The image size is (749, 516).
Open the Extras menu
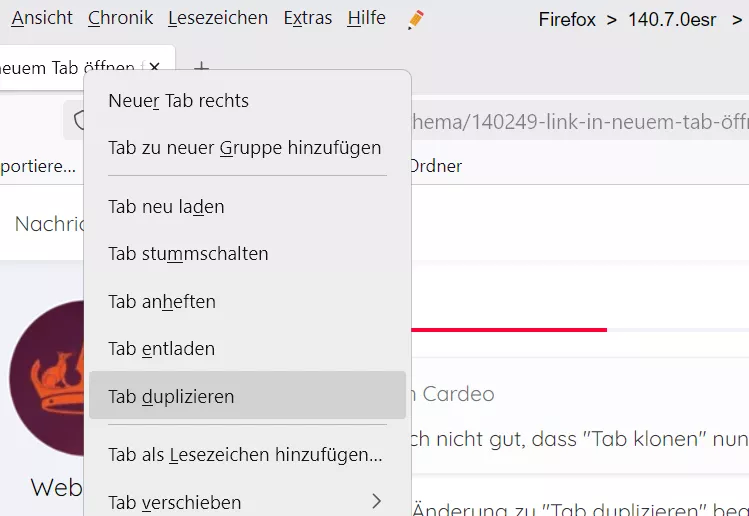point(308,18)
